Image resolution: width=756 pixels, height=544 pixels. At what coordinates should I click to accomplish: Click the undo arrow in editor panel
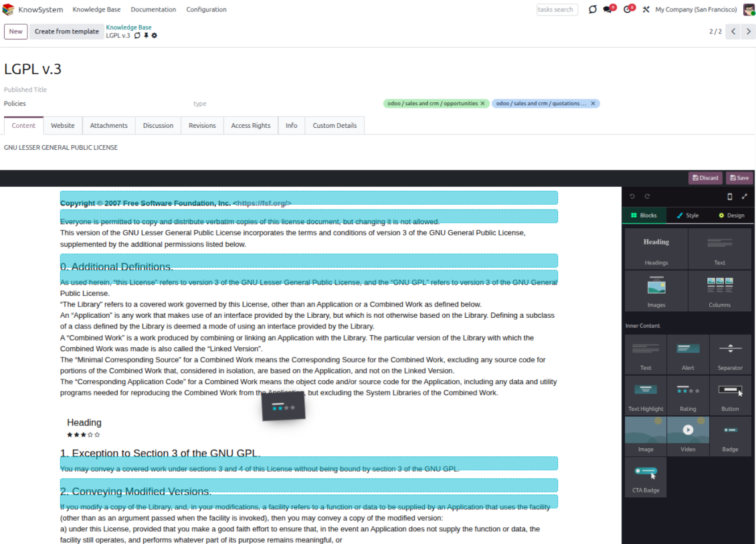(632, 197)
